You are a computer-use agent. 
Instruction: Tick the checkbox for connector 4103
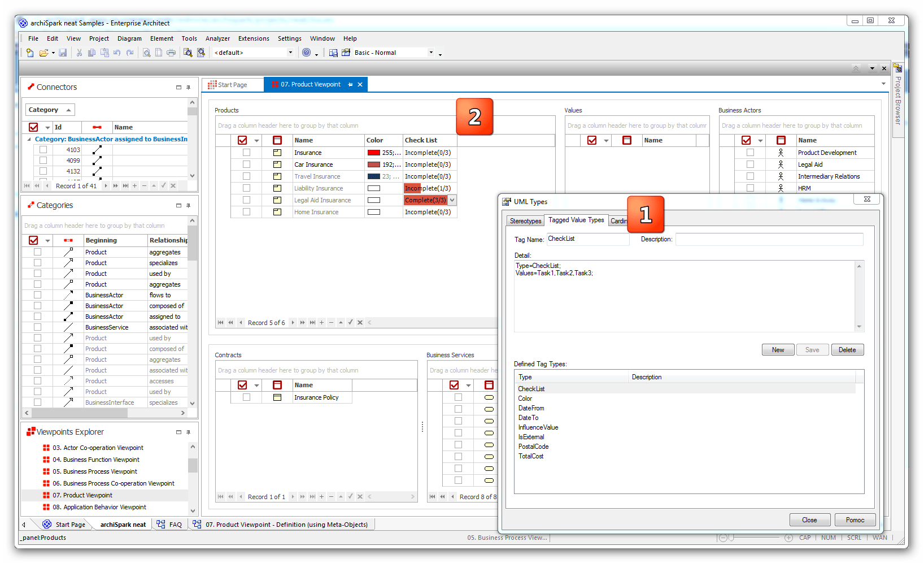43,150
